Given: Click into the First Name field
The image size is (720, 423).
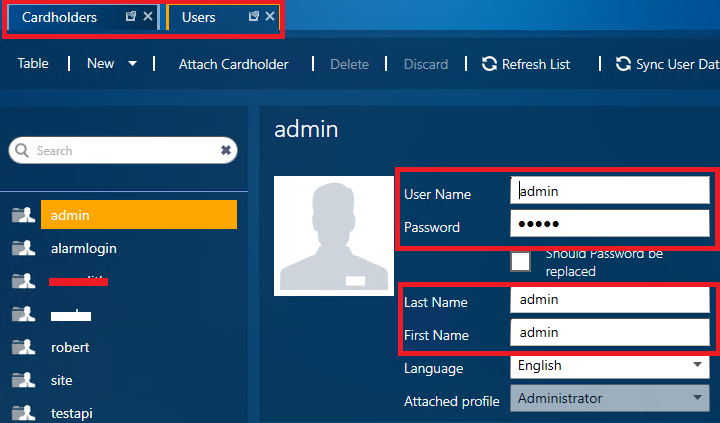Looking at the screenshot, I should coord(610,333).
